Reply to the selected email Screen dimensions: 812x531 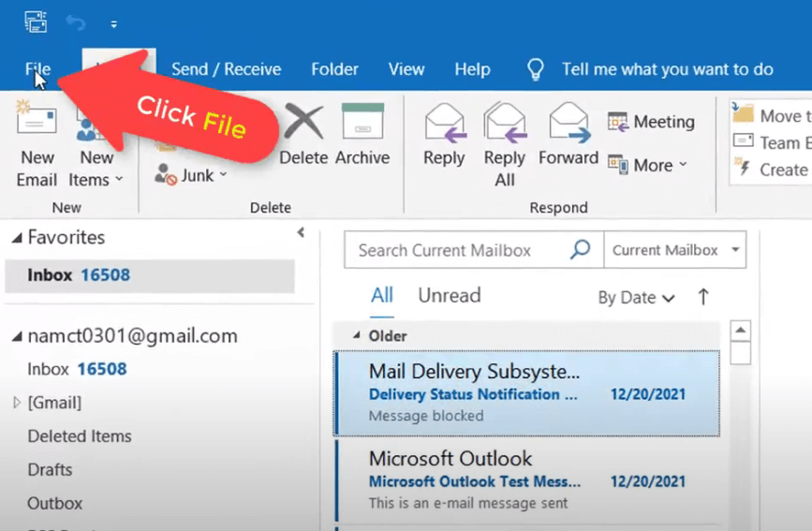coord(444,135)
